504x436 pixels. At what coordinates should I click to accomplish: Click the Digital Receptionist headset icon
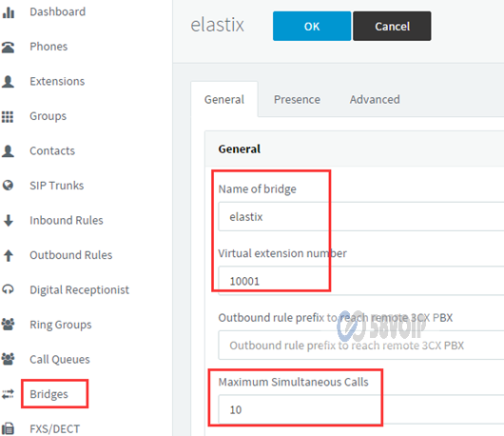[x=8, y=289]
